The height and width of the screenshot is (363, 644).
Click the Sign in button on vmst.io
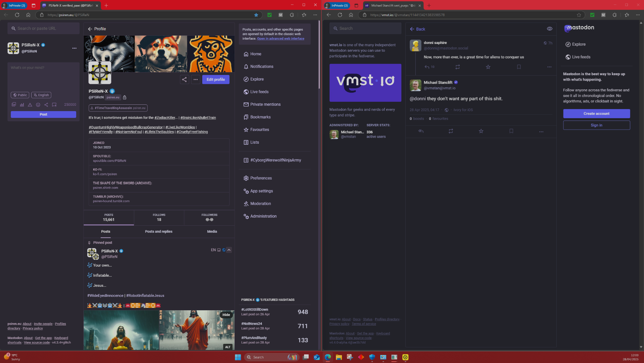click(x=596, y=125)
